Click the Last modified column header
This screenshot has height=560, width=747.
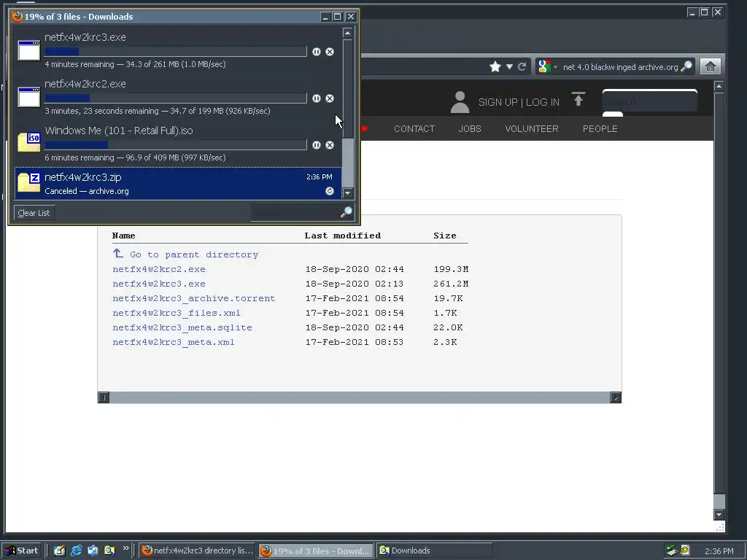pyautogui.click(x=343, y=236)
